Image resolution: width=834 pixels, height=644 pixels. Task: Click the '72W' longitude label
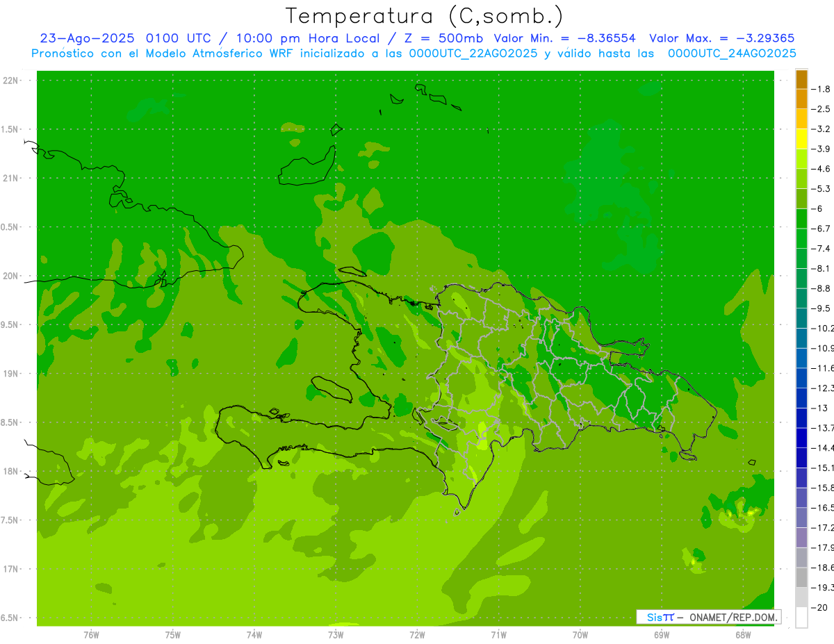tap(417, 634)
